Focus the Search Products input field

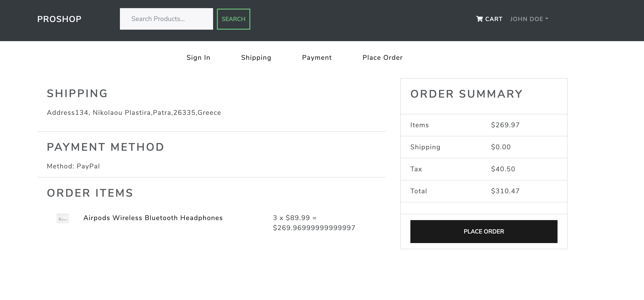(166, 19)
